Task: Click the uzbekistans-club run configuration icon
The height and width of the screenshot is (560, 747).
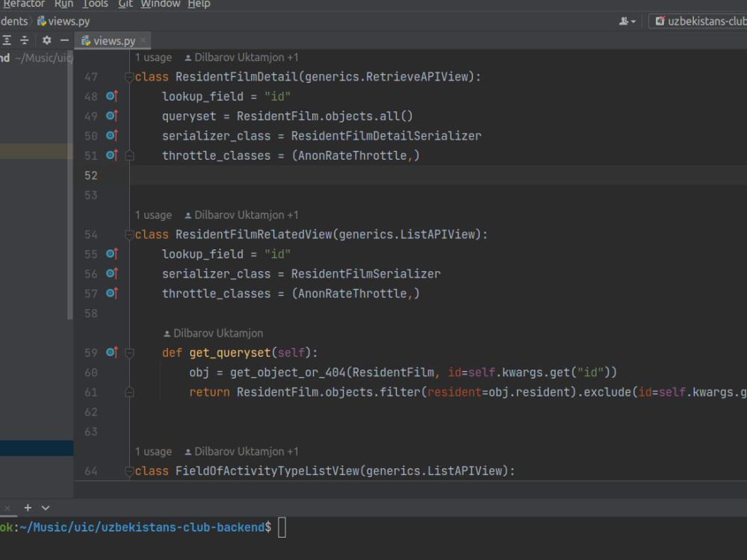Action: (660, 21)
